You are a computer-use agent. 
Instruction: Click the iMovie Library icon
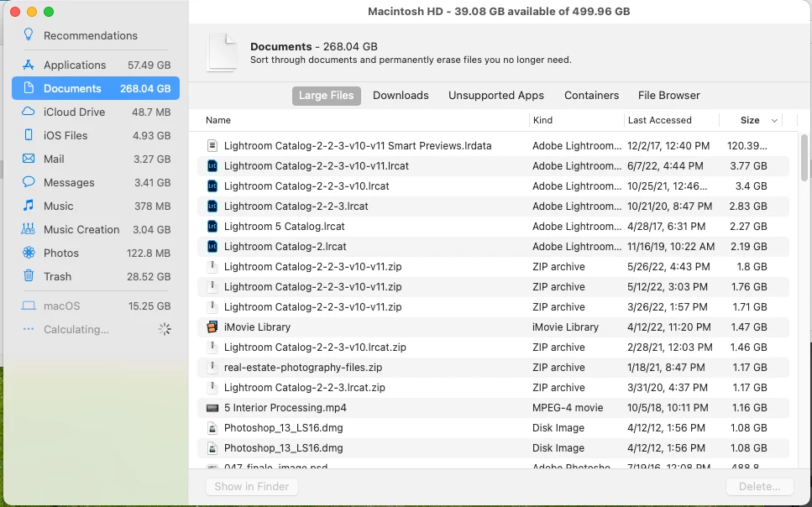pos(212,327)
